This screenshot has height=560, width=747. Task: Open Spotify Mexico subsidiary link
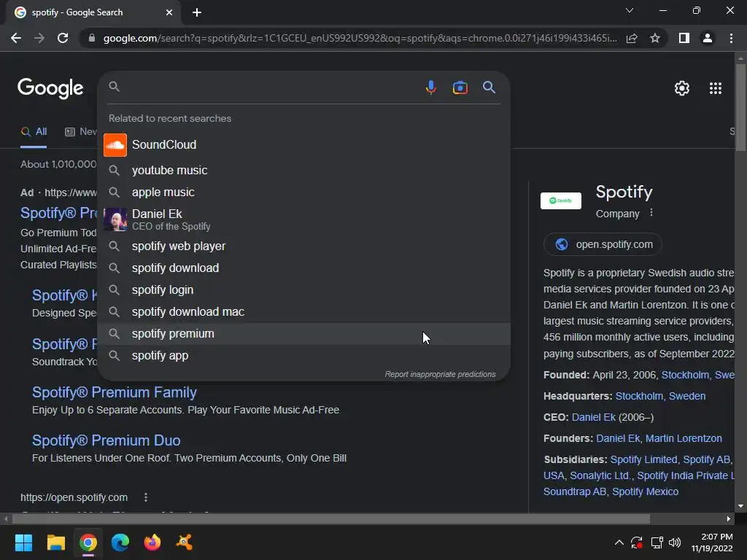point(645,492)
